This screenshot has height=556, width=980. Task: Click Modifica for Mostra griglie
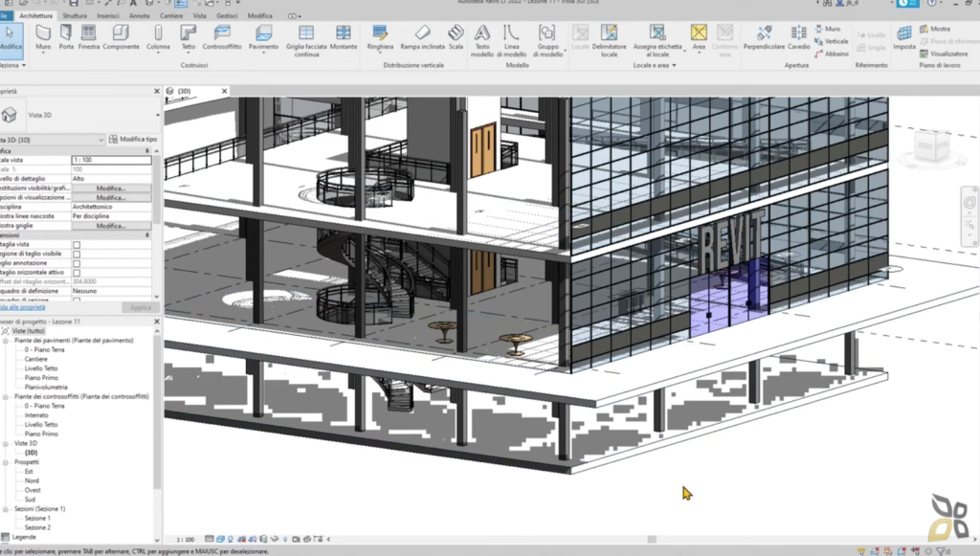111,226
